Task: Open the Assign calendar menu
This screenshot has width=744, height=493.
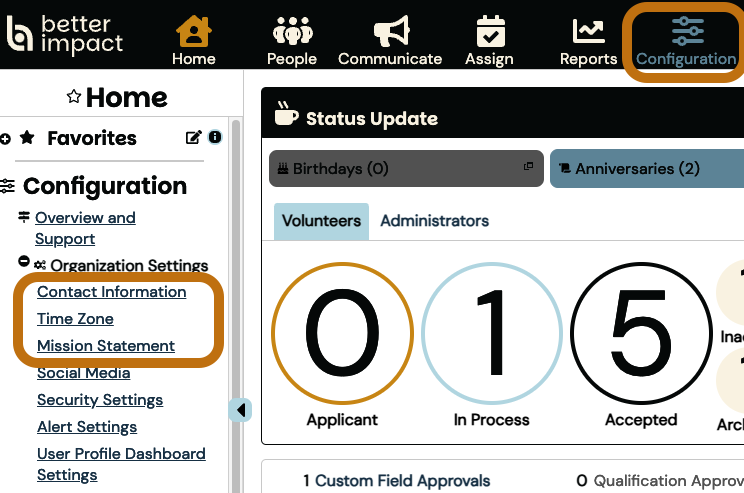Action: coord(490,41)
